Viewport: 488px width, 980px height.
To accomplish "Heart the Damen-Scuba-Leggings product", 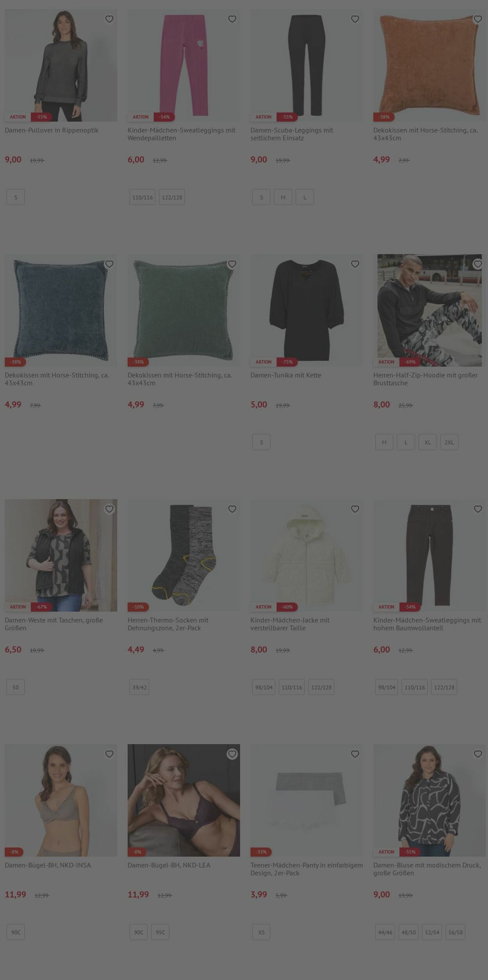I will click(355, 19).
